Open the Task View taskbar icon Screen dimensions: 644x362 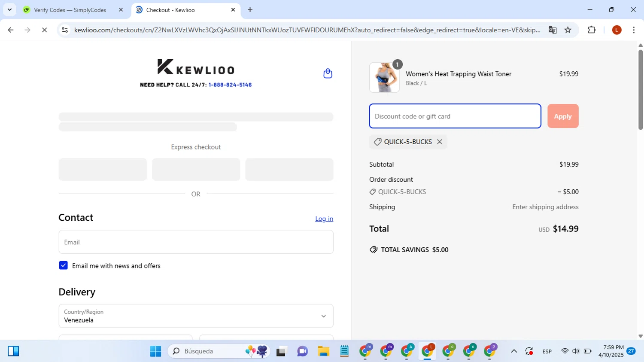tap(281, 351)
